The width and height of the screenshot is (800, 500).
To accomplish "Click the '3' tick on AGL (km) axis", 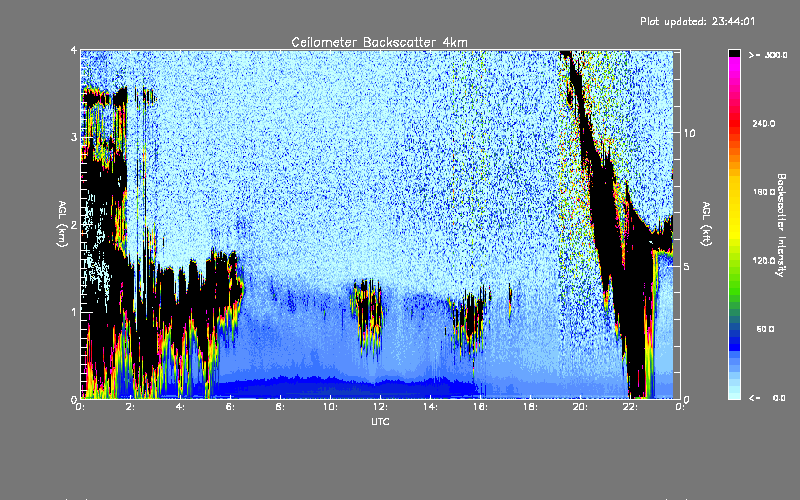I will [x=74, y=137].
